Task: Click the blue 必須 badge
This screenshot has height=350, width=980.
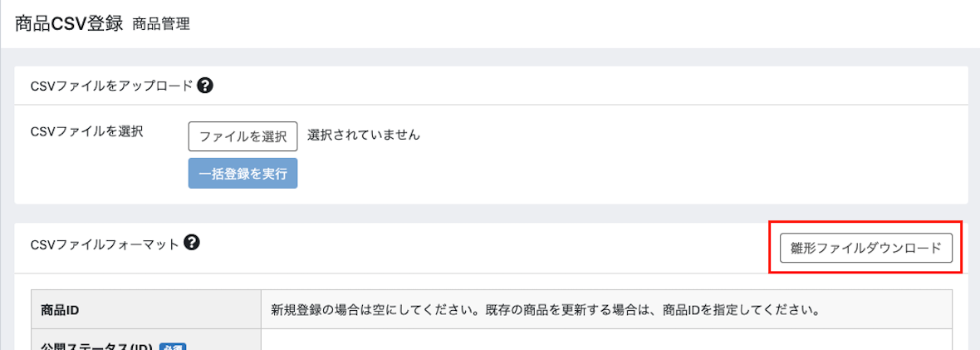Action: click(174, 346)
